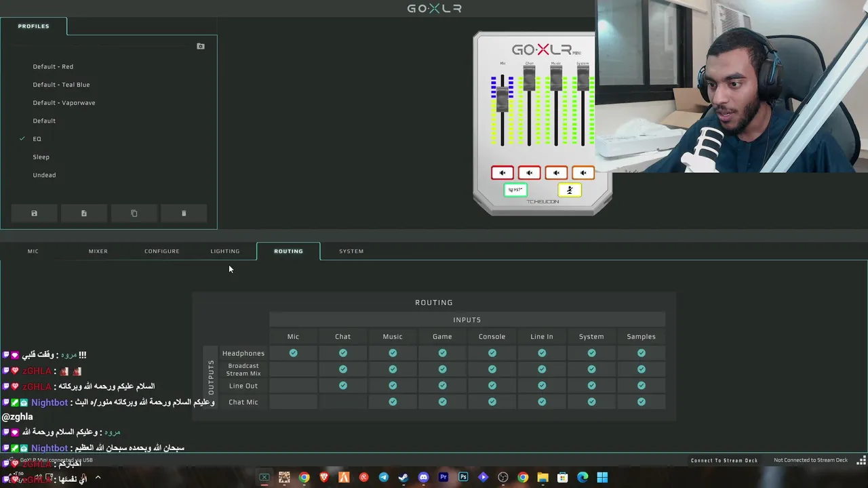Image resolution: width=868 pixels, height=488 pixels.
Task: Toggle System to Line Out routing
Action: tap(591, 386)
